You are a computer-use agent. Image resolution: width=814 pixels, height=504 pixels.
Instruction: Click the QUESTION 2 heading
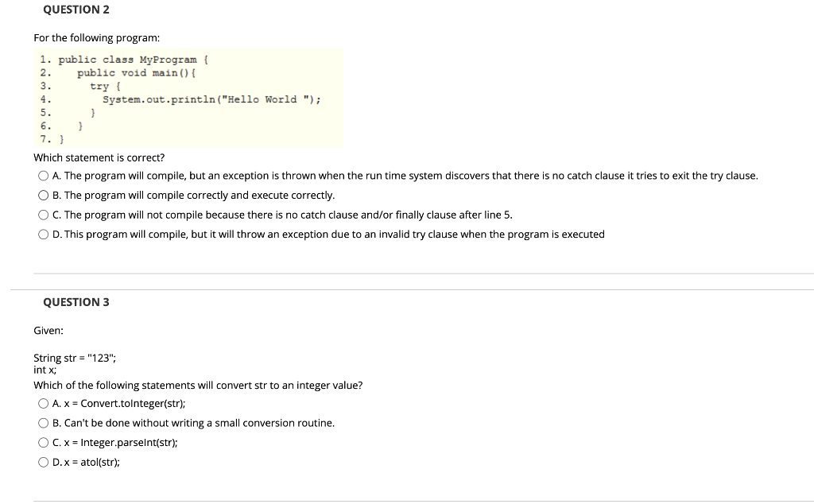[76, 9]
